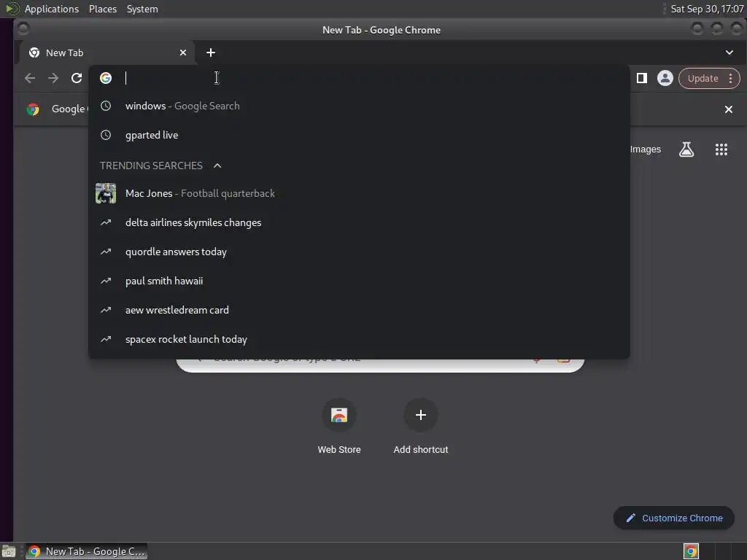Viewport: 747px width, 560px height.
Task: Select 'quordle answers today' suggestion
Action: [359, 252]
